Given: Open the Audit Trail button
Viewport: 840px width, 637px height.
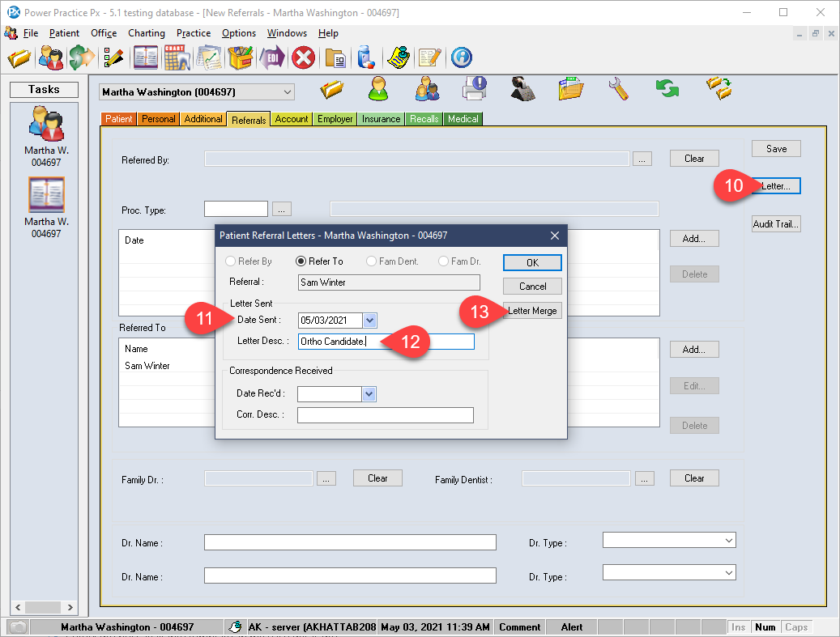Looking at the screenshot, I should click(776, 223).
